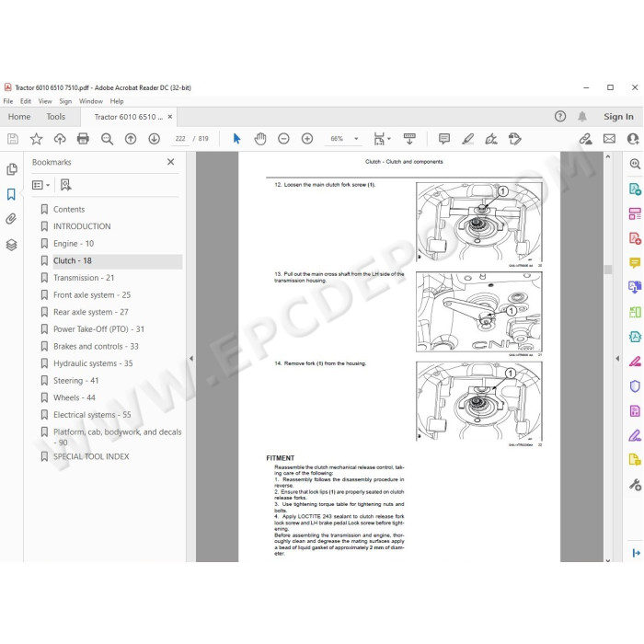Click the vertical scrollbar thumb
644x644 pixels.
pos(608,270)
